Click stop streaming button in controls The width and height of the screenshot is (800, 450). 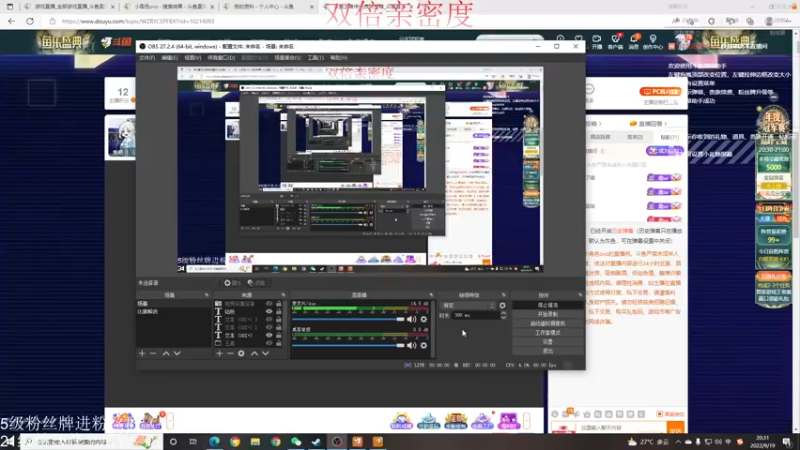click(x=547, y=305)
